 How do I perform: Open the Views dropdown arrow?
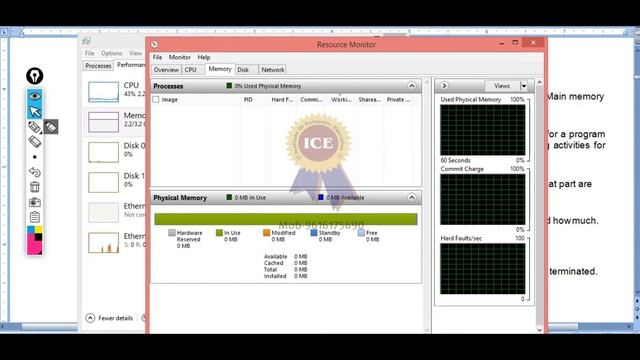pyautogui.click(x=524, y=86)
